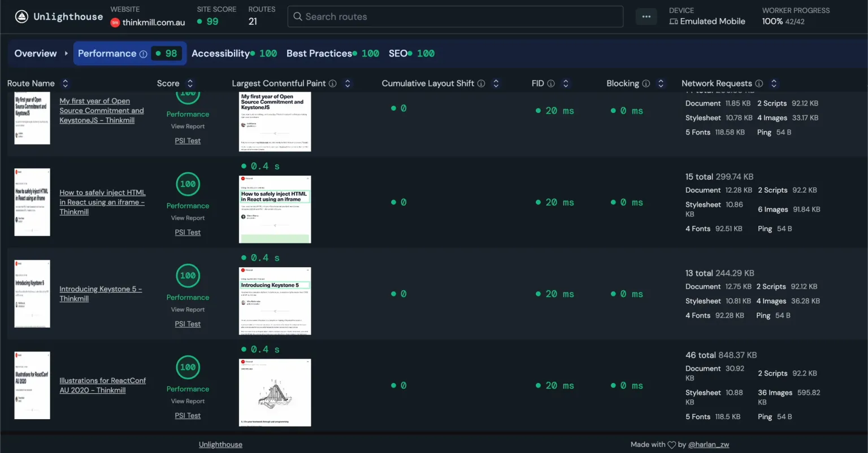Screen dimensions: 868x453
Task: Click the Performance info icon in tab
Action: tap(144, 54)
